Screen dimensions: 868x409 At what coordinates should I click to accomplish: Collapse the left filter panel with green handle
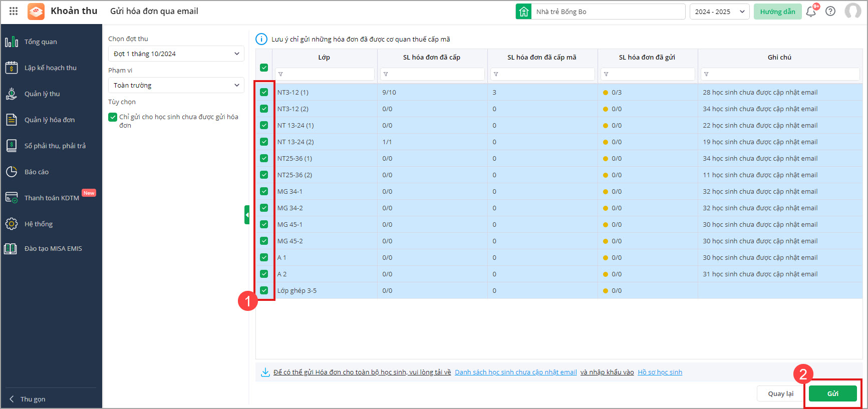tap(247, 215)
